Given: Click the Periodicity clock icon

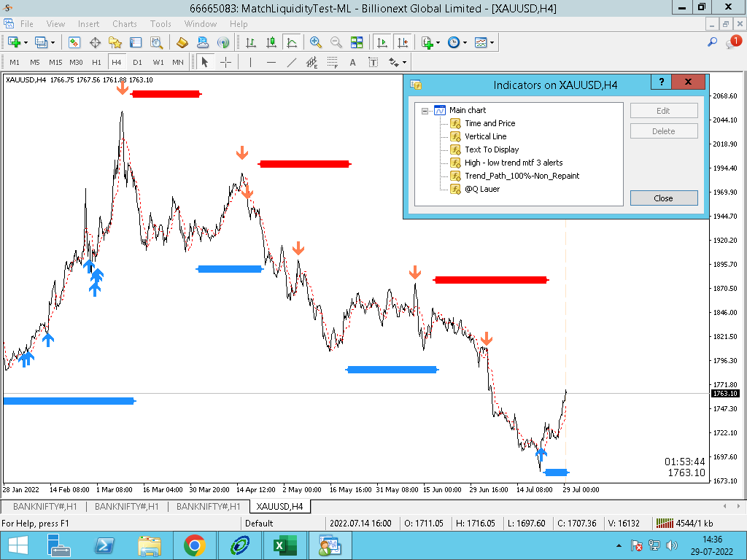Looking at the screenshot, I should coord(454,42).
